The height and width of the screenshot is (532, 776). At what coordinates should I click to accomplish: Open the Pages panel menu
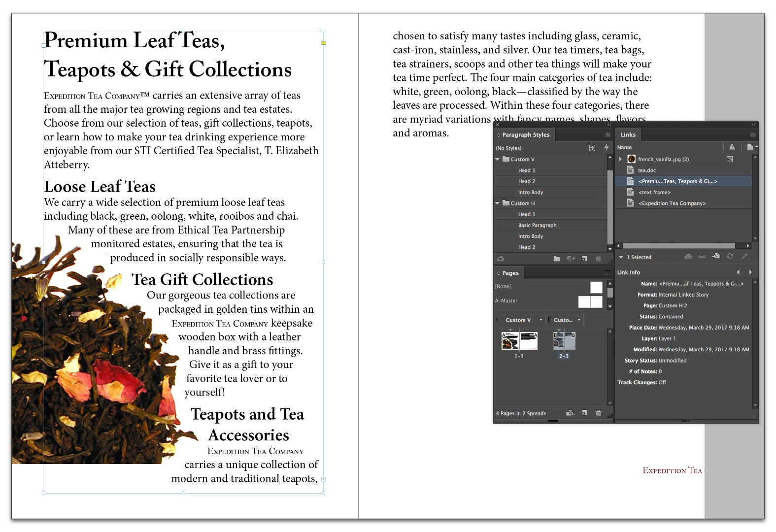click(x=607, y=273)
